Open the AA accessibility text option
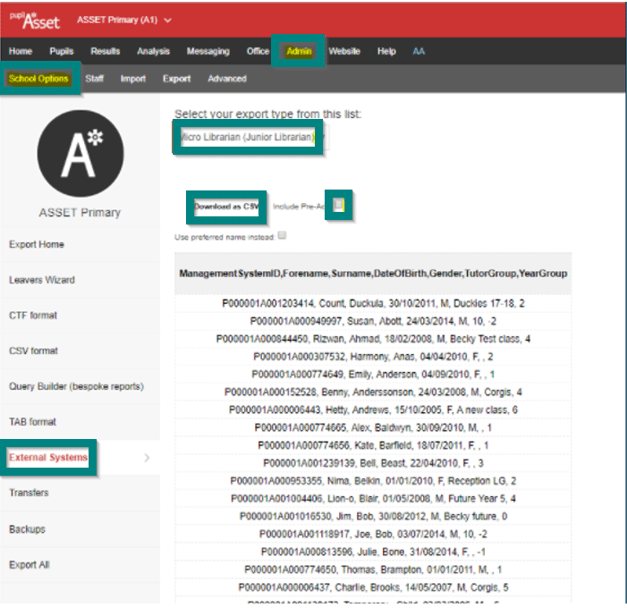The width and height of the screenshot is (627, 608). 418,51
